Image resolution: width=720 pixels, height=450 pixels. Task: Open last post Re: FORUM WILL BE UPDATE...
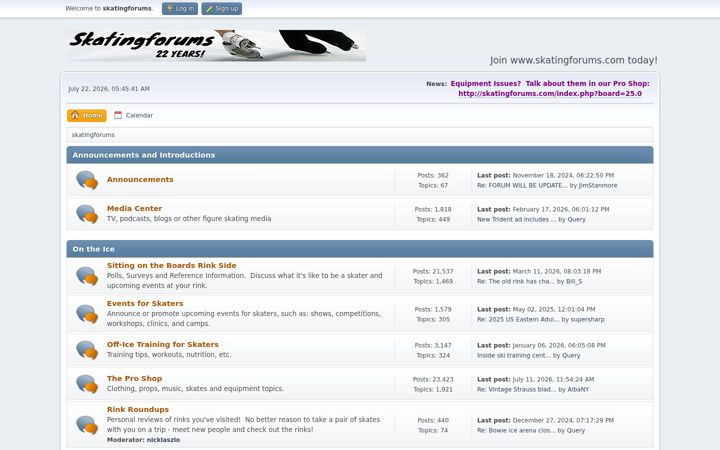(522, 186)
